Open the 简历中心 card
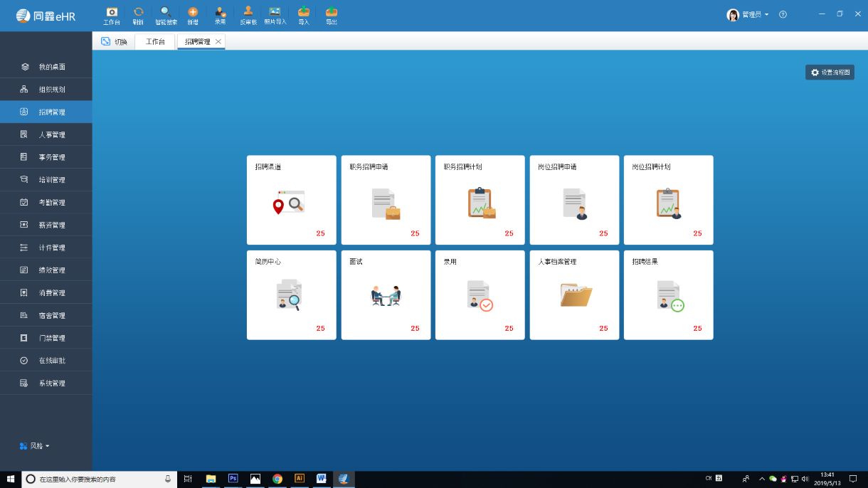This screenshot has width=868, height=488. click(291, 295)
